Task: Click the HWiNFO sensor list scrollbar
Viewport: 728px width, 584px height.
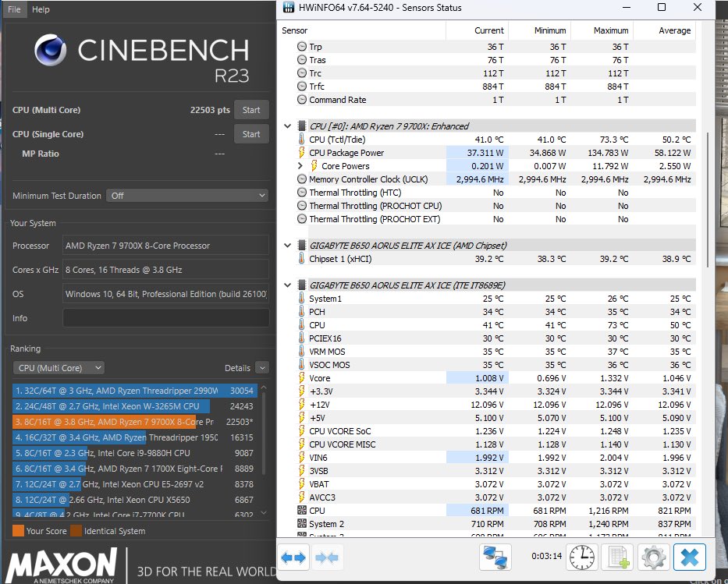Action: pyautogui.click(x=708, y=200)
